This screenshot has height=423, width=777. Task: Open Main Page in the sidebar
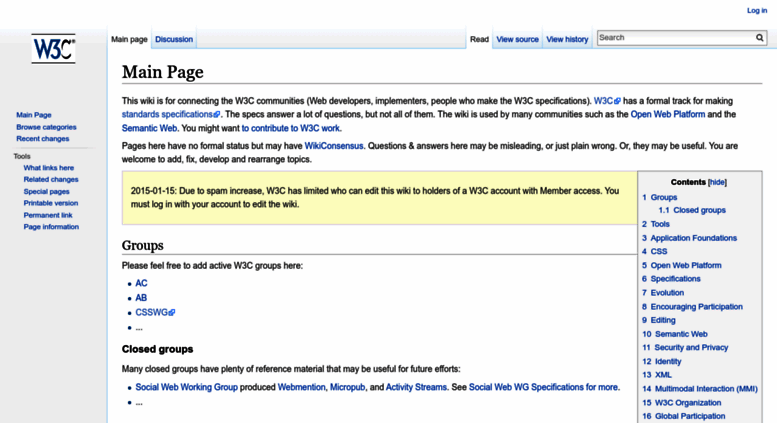[34, 115]
